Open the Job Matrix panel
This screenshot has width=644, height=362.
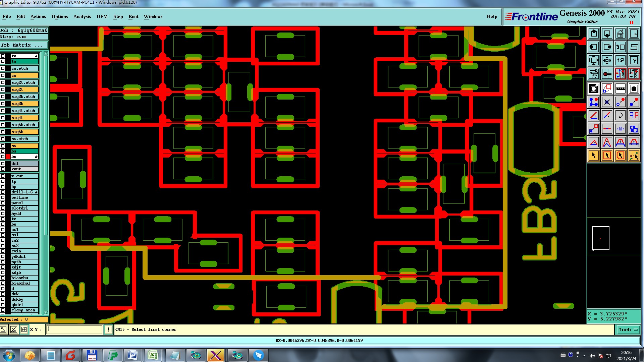(x=23, y=45)
